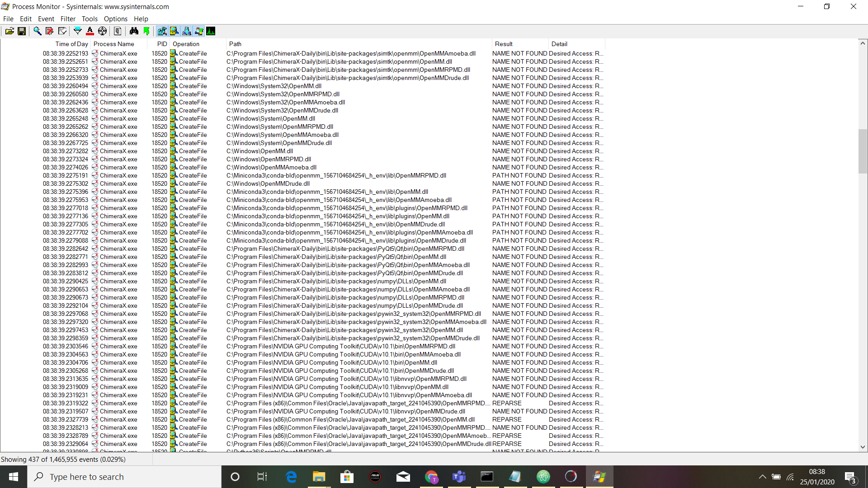Open Find with the binoculars icon
868x488 pixels.
134,31
